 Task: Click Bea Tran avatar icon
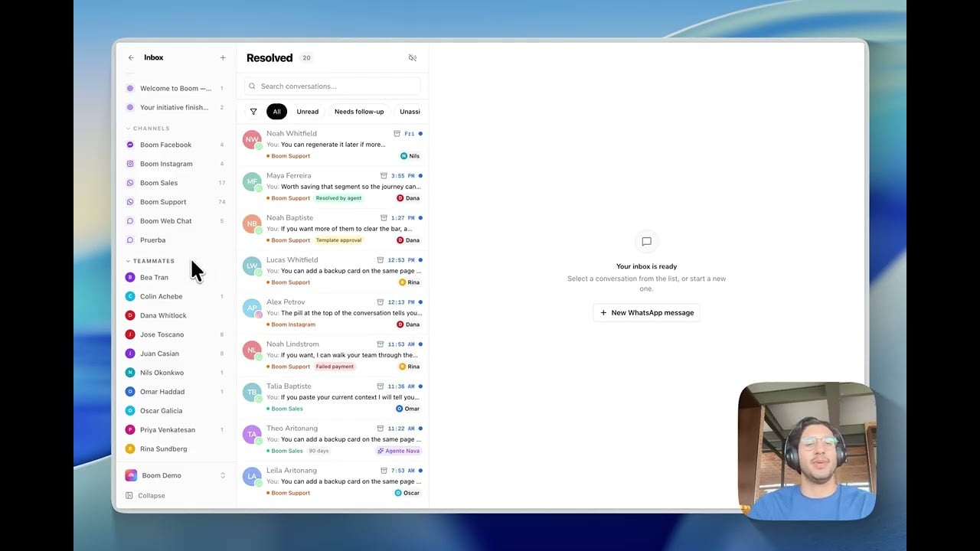point(130,277)
